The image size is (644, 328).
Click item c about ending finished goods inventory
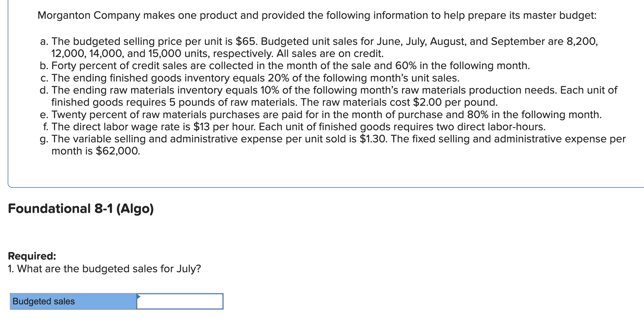(x=249, y=78)
